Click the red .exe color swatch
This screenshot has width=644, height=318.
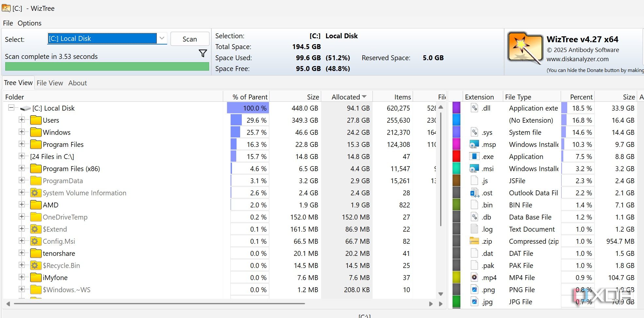click(456, 156)
